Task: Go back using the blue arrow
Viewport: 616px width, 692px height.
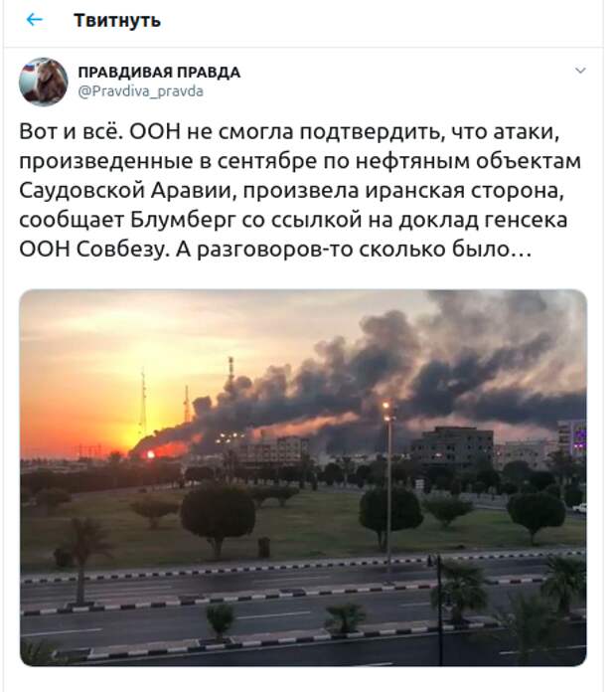Action: [34, 20]
